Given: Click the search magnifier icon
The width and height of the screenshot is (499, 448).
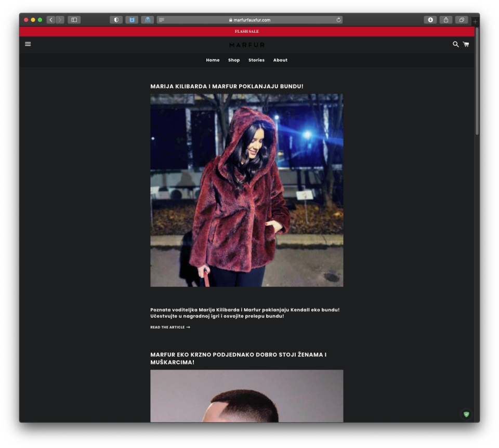Looking at the screenshot, I should point(455,44).
